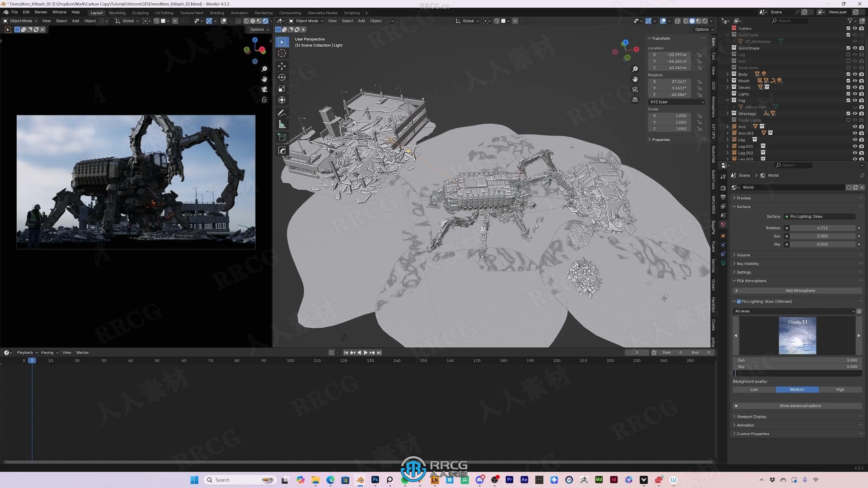This screenshot has height=488, width=868.
Task: Click the zoom magnifier icon in the right viewport
Action: point(635,69)
